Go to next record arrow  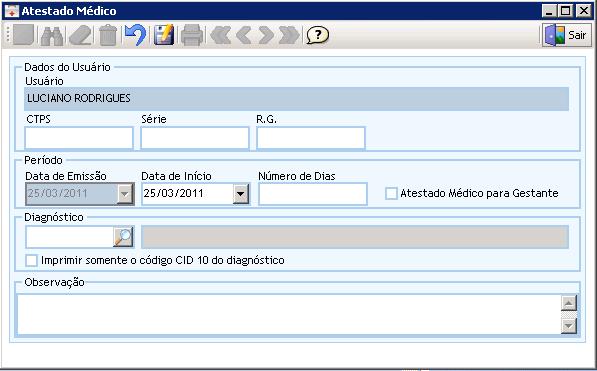266,35
